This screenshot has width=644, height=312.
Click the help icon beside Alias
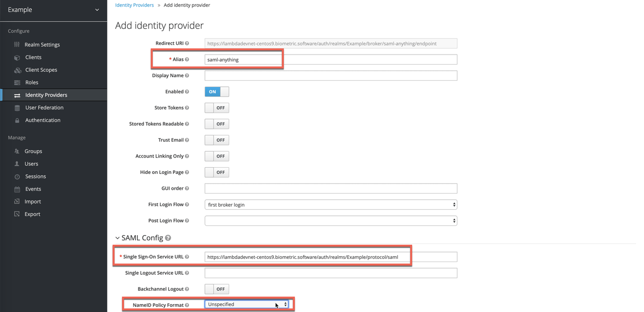coord(186,59)
